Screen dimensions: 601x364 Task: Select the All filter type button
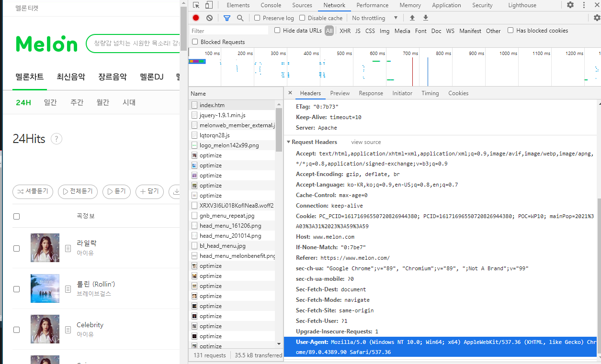point(329,31)
